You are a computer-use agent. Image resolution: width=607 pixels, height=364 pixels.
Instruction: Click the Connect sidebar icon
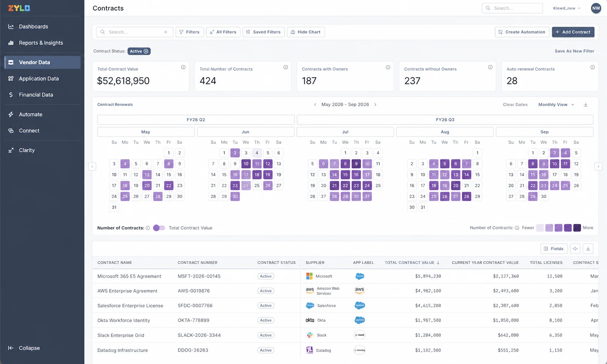tap(11, 130)
